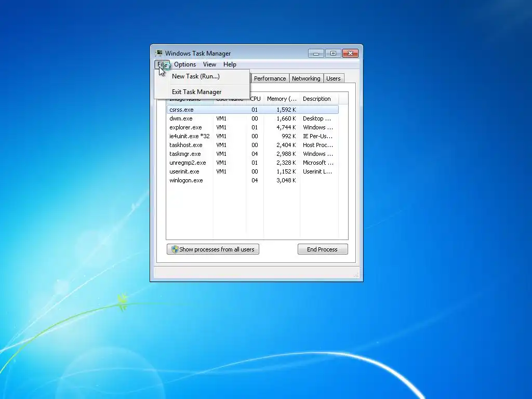Switch to the Performance tab
This screenshot has height=399, width=532.
(x=270, y=78)
